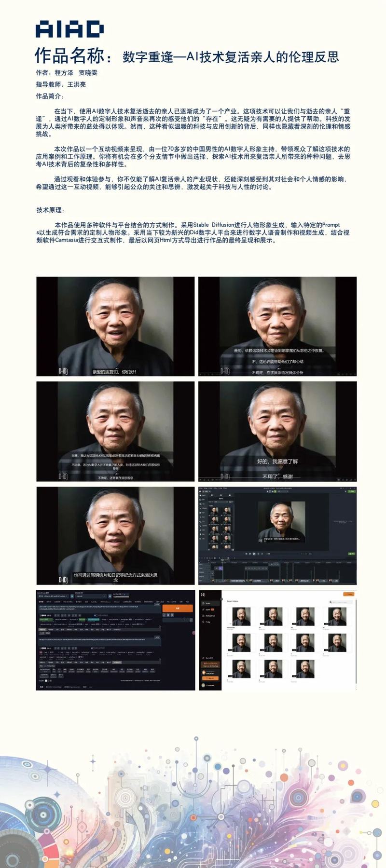This screenshot has width=386, height=868.
Task: Choose the option "不，这也许能帮助他们了却心结"
Action: 277,361
